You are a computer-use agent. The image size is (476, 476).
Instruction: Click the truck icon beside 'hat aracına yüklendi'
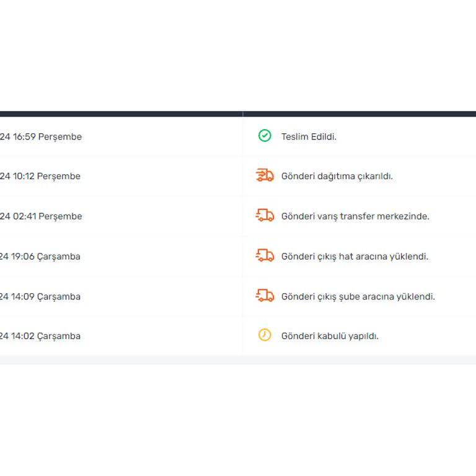coord(265,256)
